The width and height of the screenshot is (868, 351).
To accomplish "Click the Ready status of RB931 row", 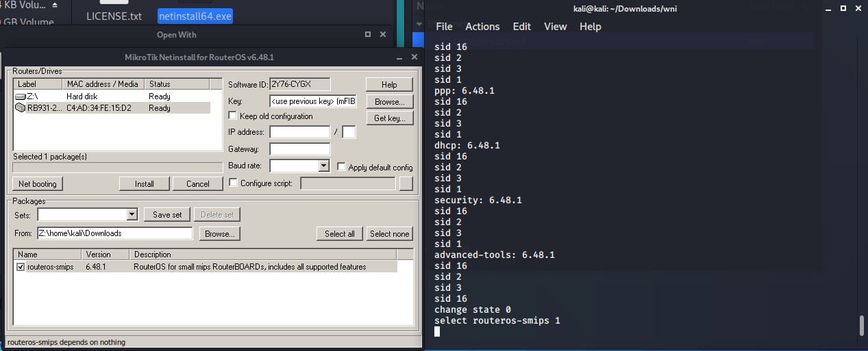I will (x=160, y=108).
